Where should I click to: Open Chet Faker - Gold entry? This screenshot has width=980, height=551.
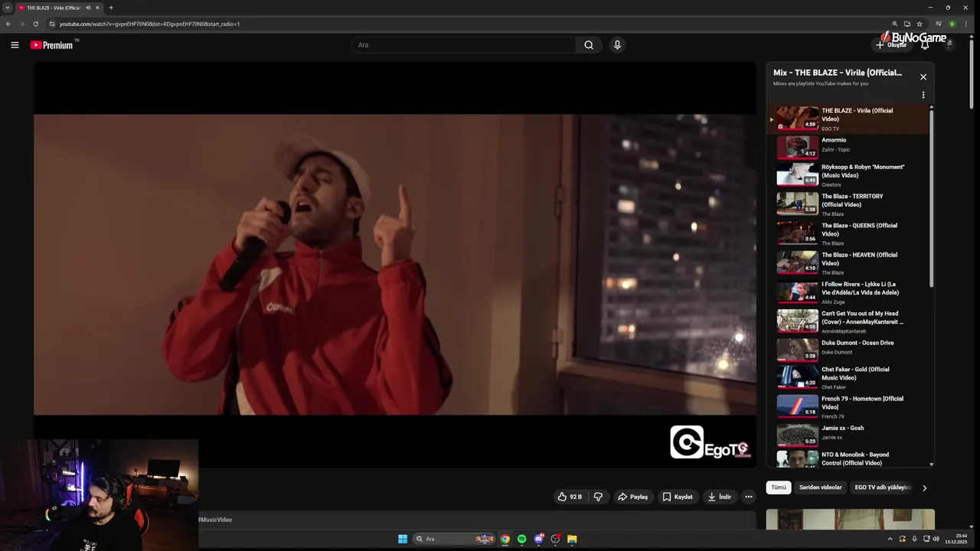tap(848, 377)
